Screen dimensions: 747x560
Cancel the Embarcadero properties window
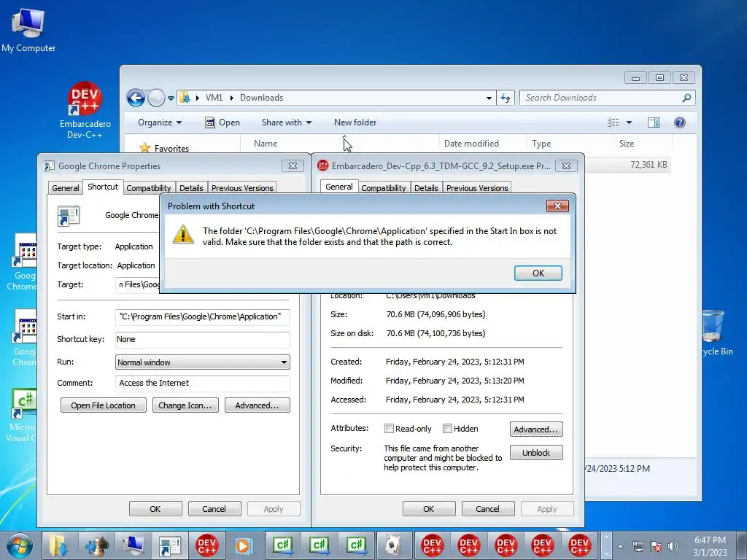(487, 508)
